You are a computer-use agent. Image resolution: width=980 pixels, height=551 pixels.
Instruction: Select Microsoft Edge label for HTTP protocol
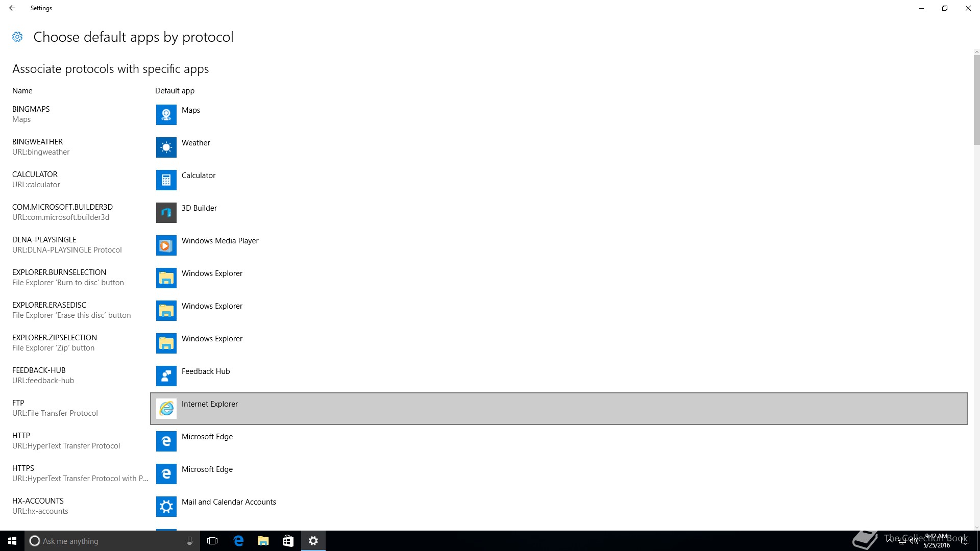[207, 437]
